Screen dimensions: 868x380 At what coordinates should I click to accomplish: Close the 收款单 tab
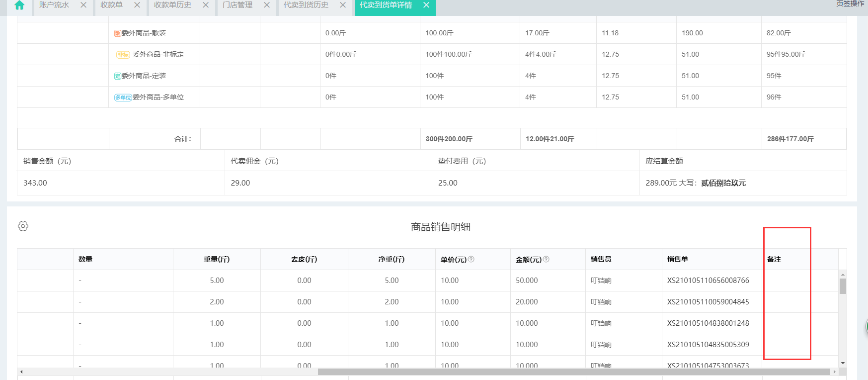[137, 5]
